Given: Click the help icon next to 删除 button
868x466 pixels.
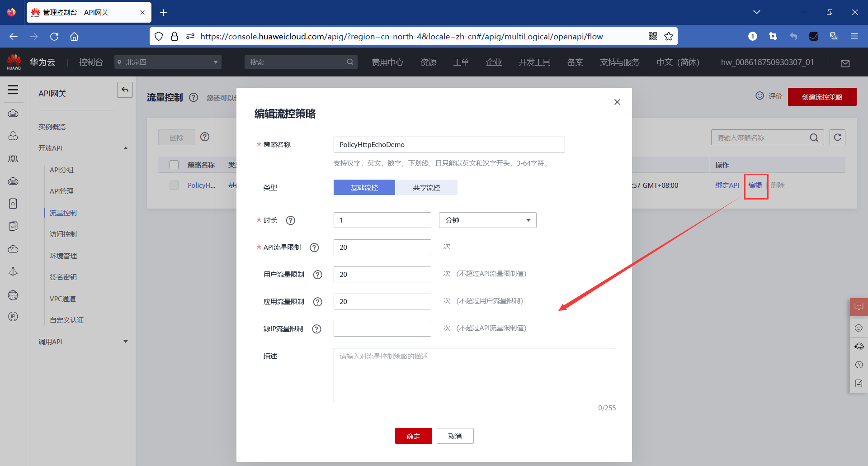Looking at the screenshot, I should [x=205, y=137].
